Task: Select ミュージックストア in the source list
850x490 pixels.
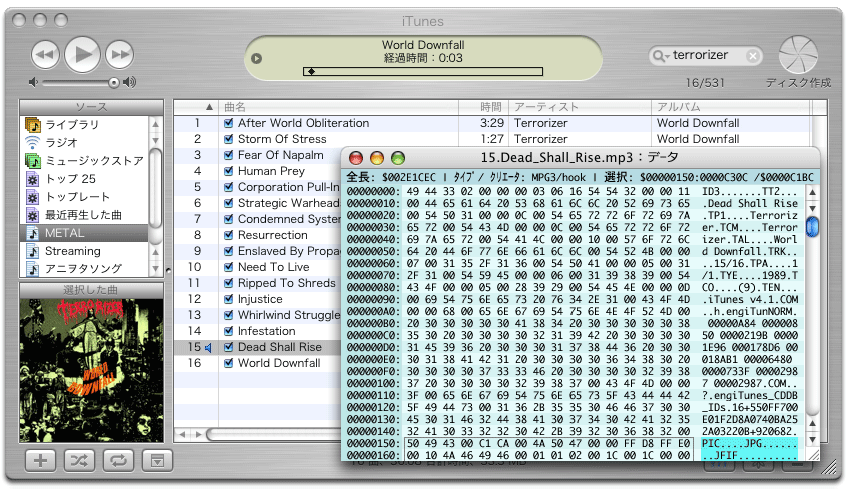Action: (x=94, y=161)
